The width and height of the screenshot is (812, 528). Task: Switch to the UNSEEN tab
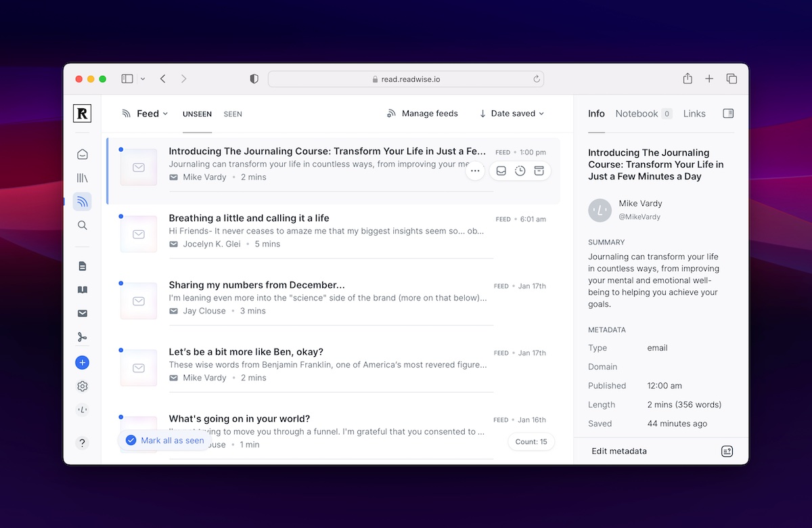click(x=197, y=114)
